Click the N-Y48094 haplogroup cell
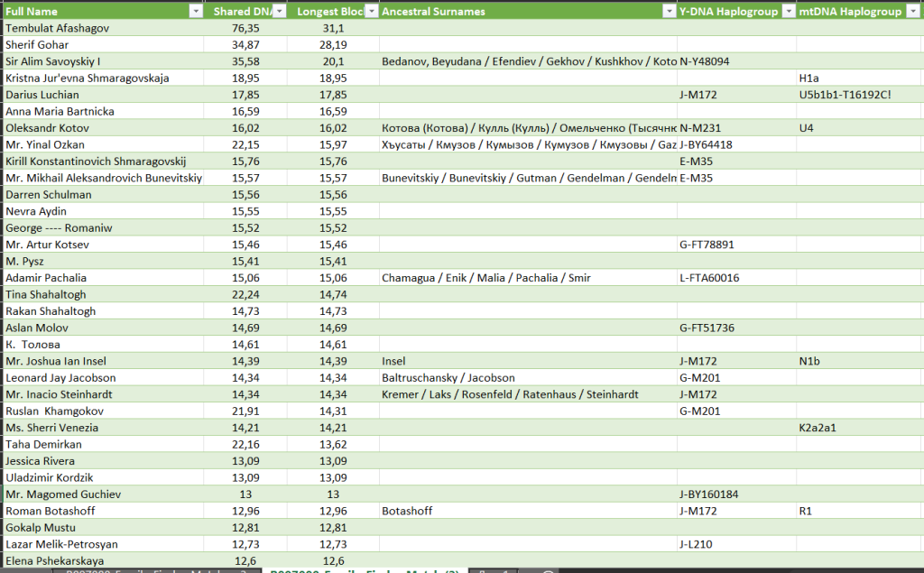Viewport: 924px width, 573px height. [x=705, y=61]
